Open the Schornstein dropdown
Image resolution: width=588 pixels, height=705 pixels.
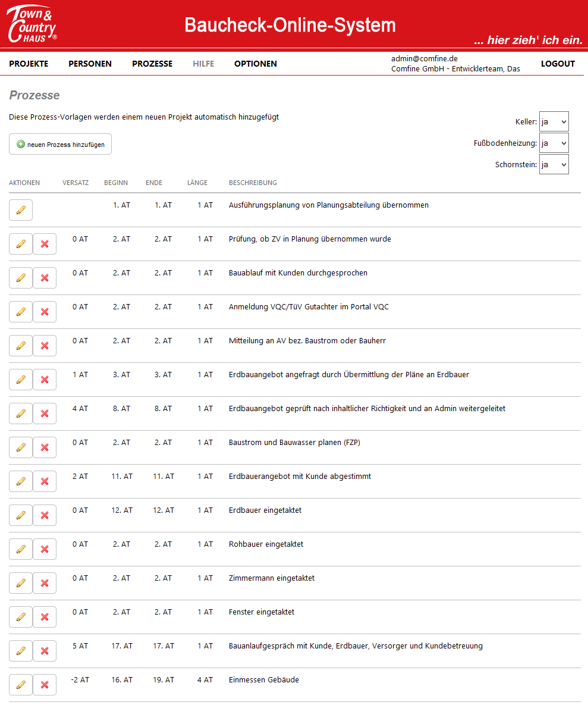(x=554, y=164)
